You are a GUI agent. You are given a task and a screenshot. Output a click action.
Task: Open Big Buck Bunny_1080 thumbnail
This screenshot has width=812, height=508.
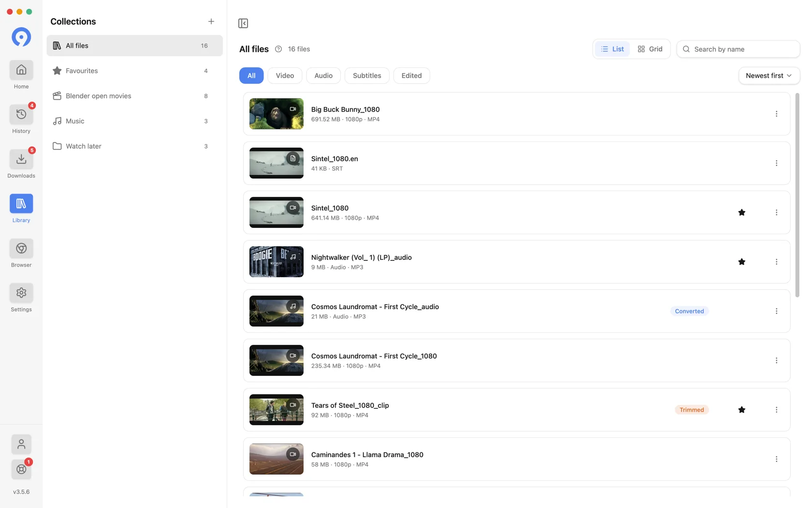tap(276, 114)
